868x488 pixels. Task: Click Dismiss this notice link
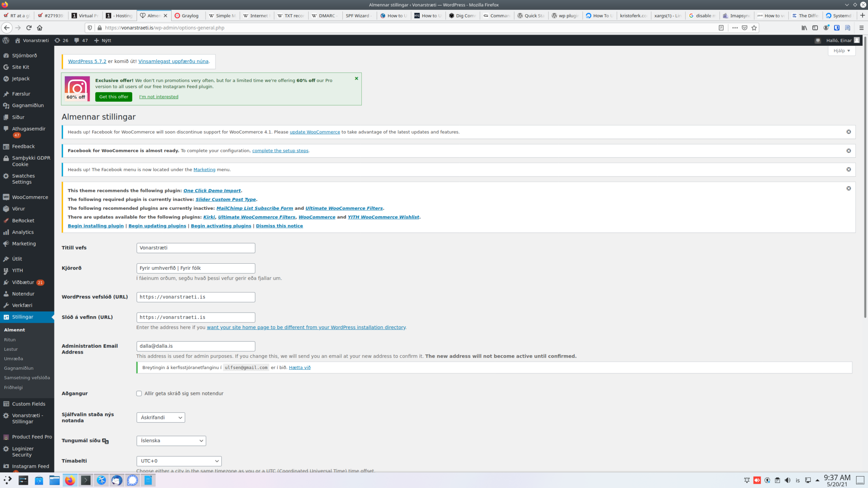point(279,226)
